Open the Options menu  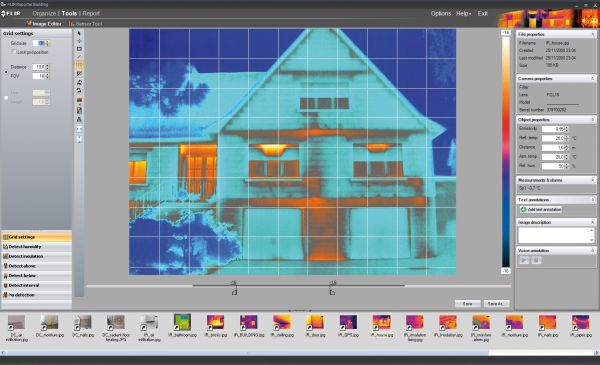coord(441,13)
